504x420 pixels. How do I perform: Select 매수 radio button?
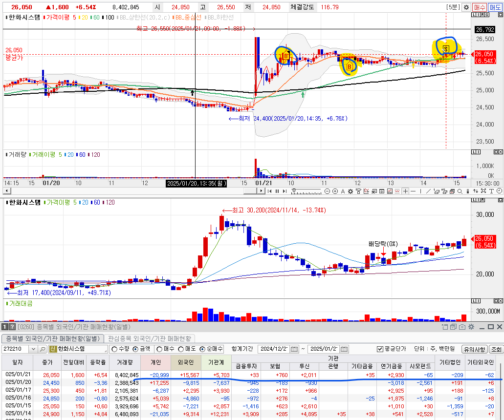[159, 349]
